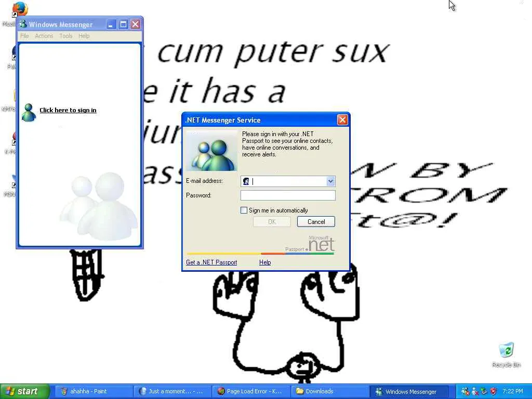532x399 pixels.
Task: Click the Windows Messenger tray icon with red X
Action: 465,391
